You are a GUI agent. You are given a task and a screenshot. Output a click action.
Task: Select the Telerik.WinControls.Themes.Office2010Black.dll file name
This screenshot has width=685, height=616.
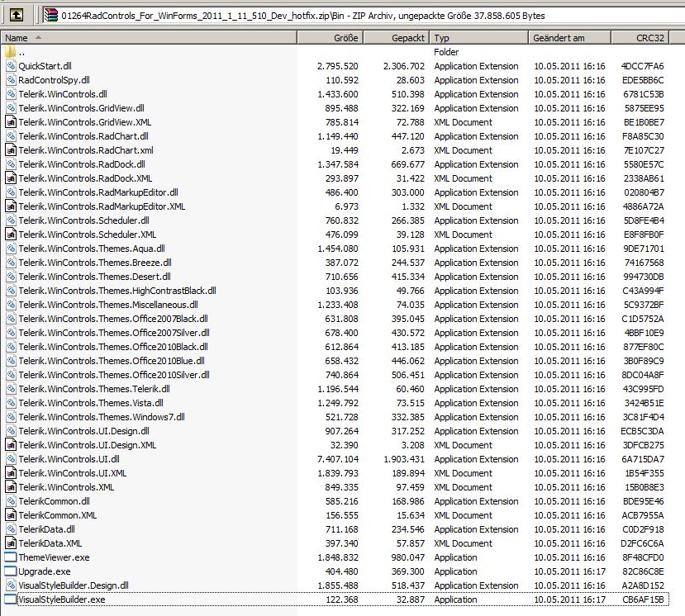(113, 347)
